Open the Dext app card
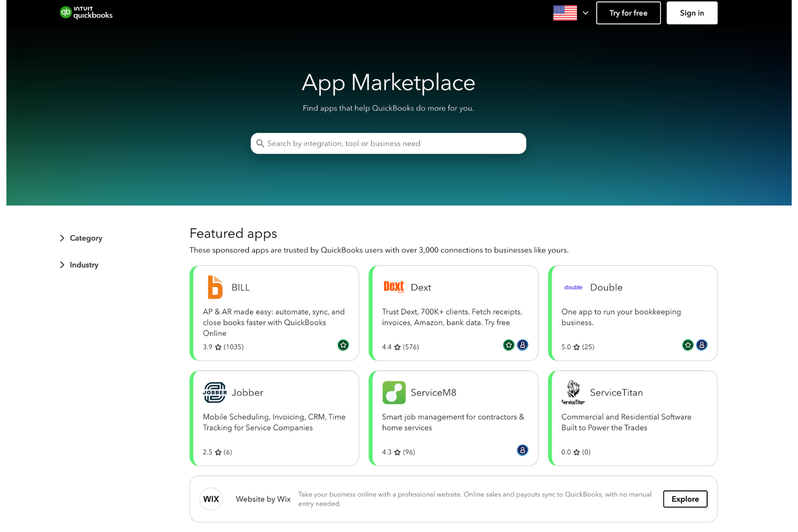 pyautogui.click(x=453, y=313)
